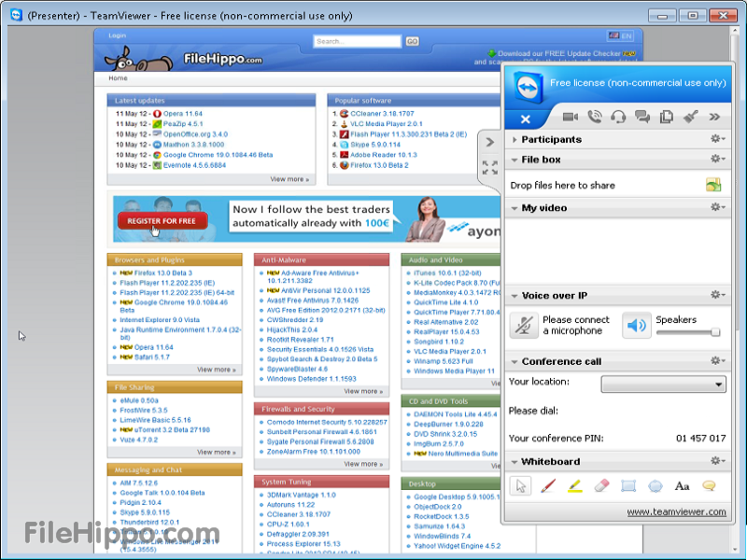Open File box gear settings menu
747x560 pixels.
tap(717, 159)
